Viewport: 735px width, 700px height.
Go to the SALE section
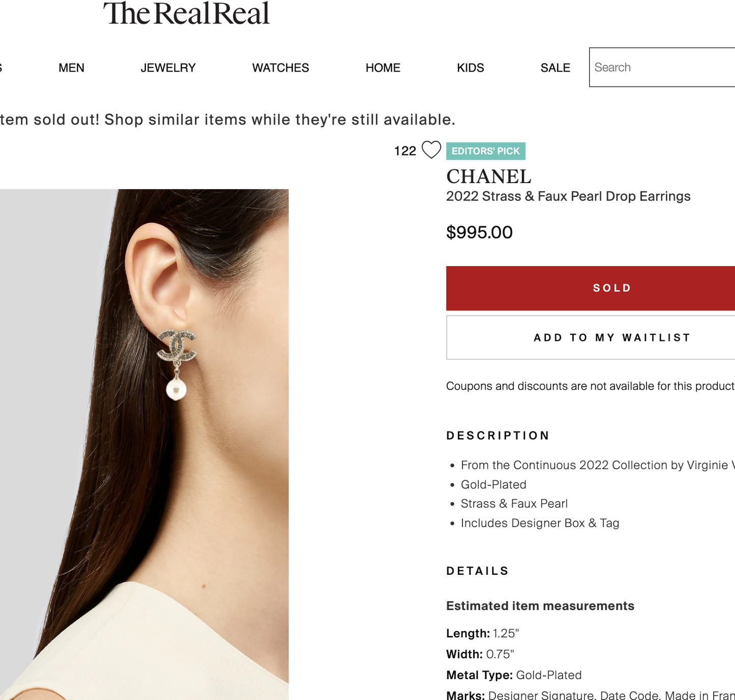click(555, 68)
